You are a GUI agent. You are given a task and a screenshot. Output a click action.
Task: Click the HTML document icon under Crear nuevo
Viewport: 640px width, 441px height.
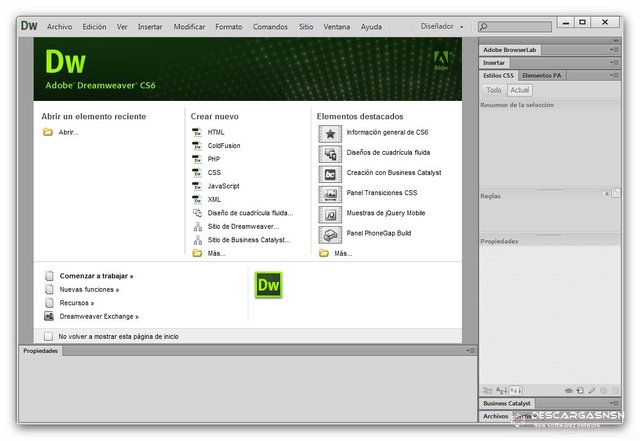[x=197, y=132]
